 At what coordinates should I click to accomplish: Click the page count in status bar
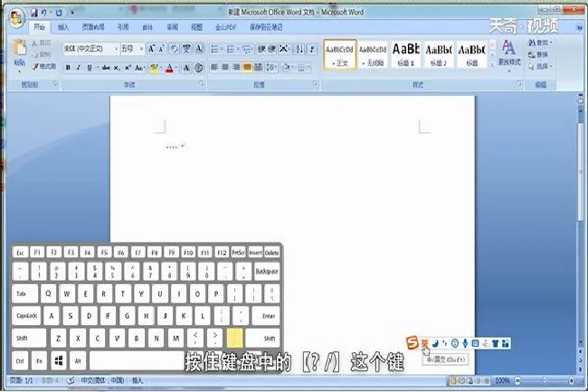(x=22, y=380)
